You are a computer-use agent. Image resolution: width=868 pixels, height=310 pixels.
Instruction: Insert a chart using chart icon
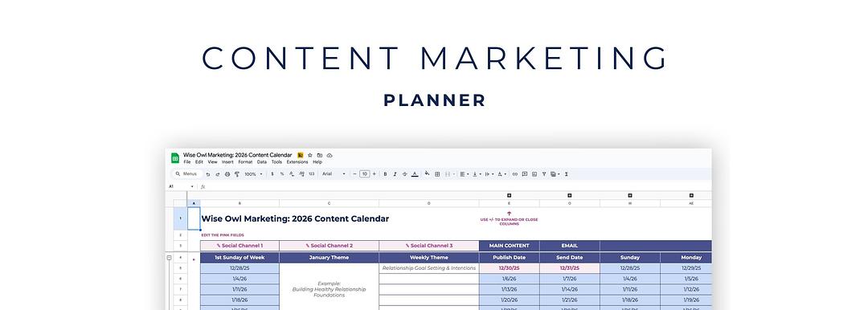[534, 173]
